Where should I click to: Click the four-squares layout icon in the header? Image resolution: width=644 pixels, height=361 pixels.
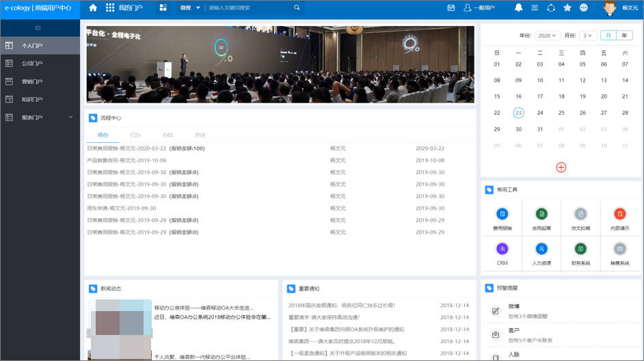[163, 8]
